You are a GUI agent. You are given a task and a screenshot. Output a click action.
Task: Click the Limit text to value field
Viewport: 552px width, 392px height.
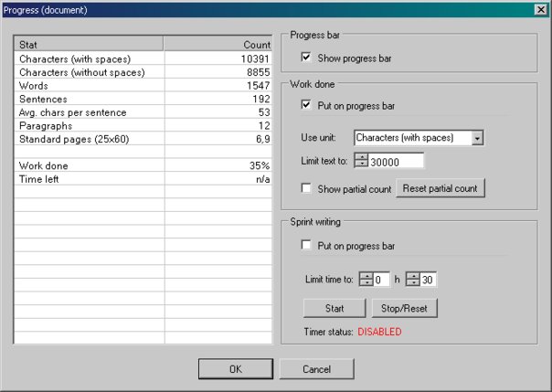(x=396, y=162)
